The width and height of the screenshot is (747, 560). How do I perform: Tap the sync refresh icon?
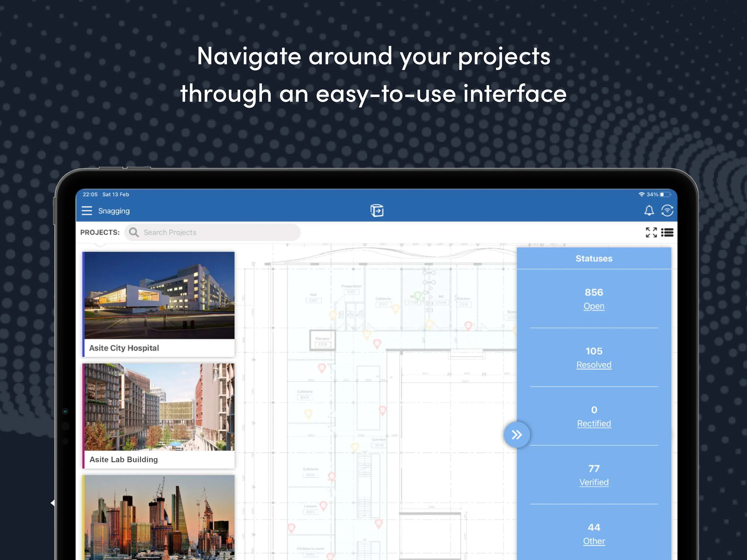(667, 211)
